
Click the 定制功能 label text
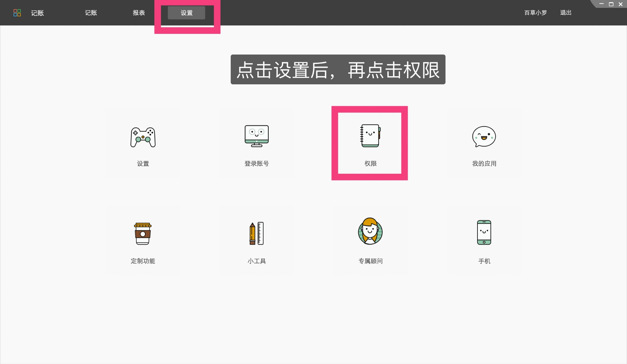tap(143, 261)
